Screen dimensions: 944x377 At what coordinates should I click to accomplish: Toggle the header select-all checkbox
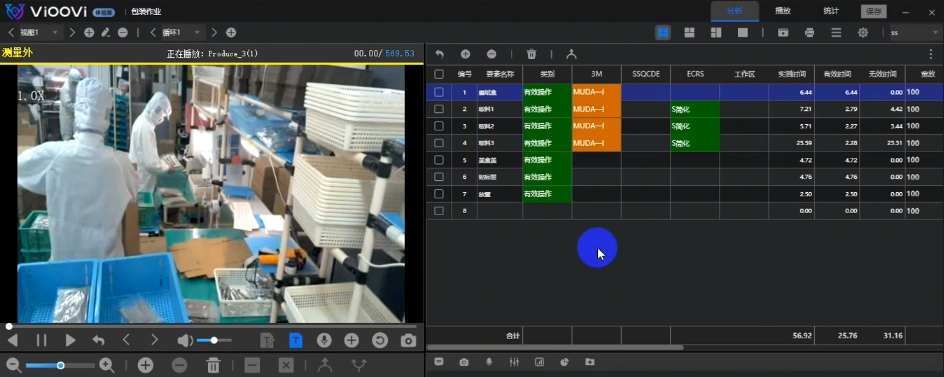(439, 74)
